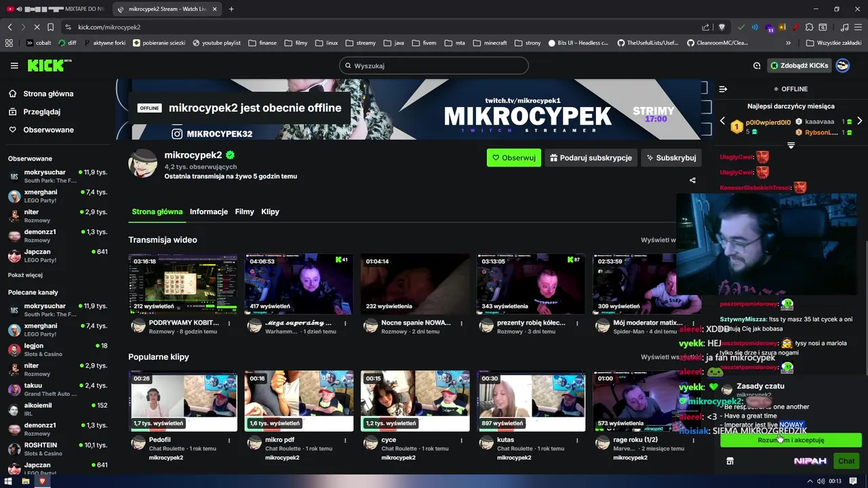Click the green Chat send button
The height and width of the screenshot is (488, 868).
point(846,461)
